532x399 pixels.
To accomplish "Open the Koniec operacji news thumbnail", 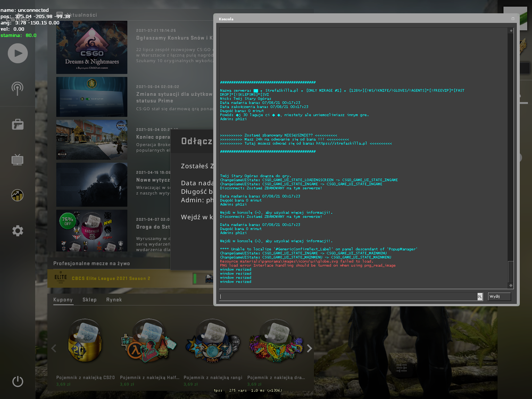I will coord(92,139).
